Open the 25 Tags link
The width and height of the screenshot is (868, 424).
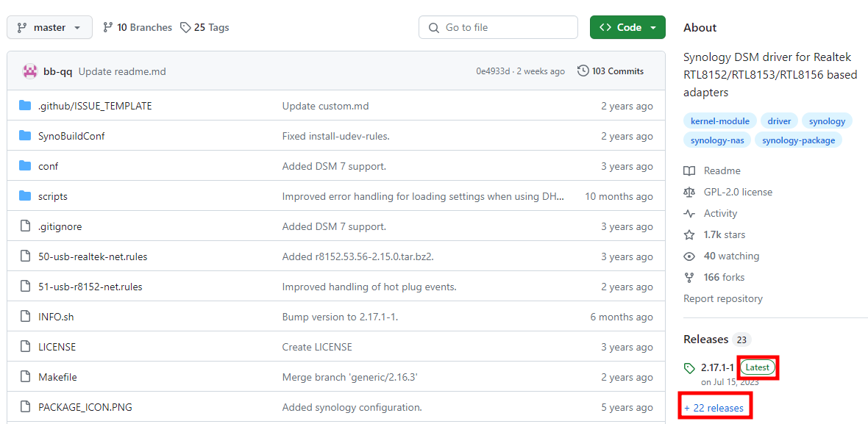point(204,27)
